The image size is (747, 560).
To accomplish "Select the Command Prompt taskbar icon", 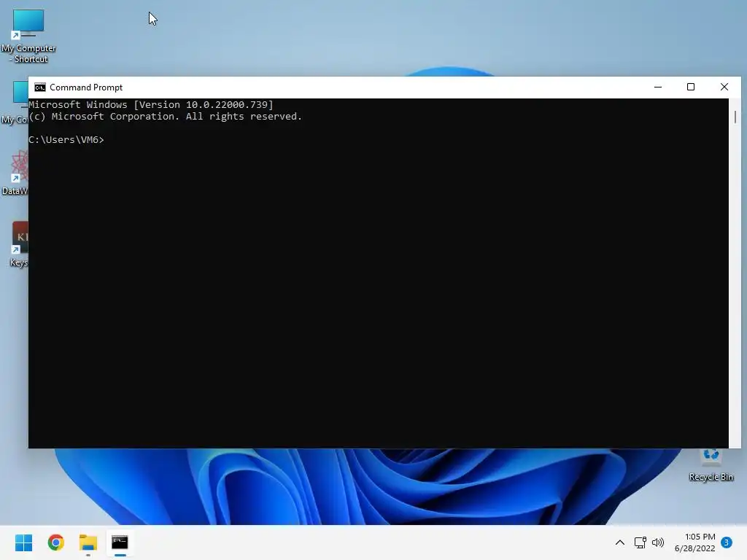I will (120, 542).
